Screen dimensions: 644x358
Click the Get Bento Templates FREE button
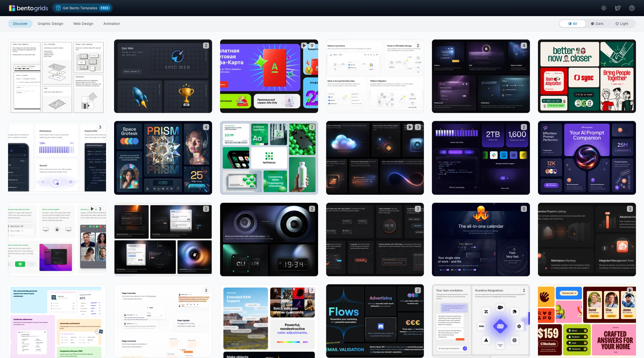click(82, 8)
